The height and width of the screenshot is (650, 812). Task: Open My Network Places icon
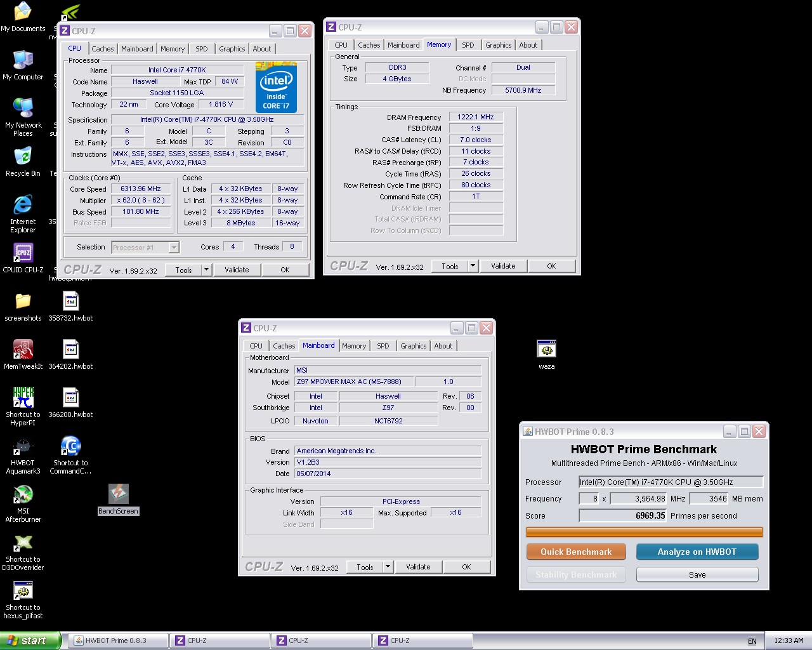[x=23, y=117]
